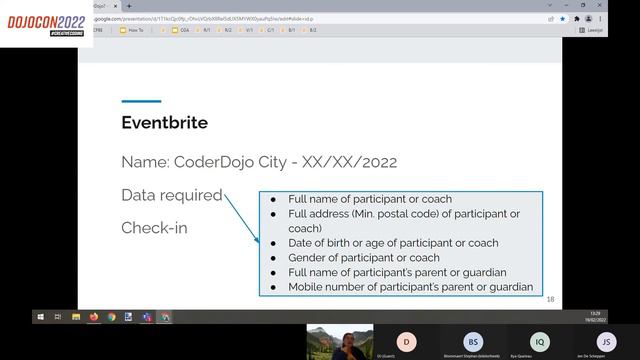Click the 'Name: CoderDojo City - XX/XX/2022' line
Screen dimensions: 640x360
259,162
